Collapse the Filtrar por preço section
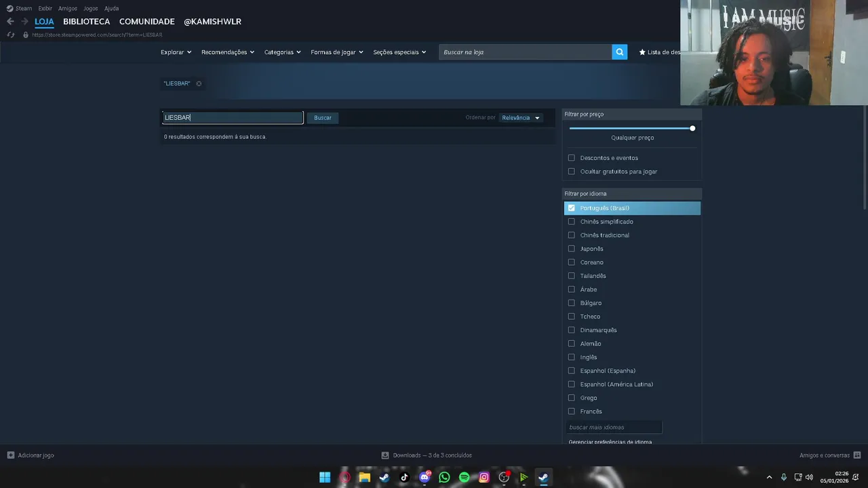 pos(632,115)
